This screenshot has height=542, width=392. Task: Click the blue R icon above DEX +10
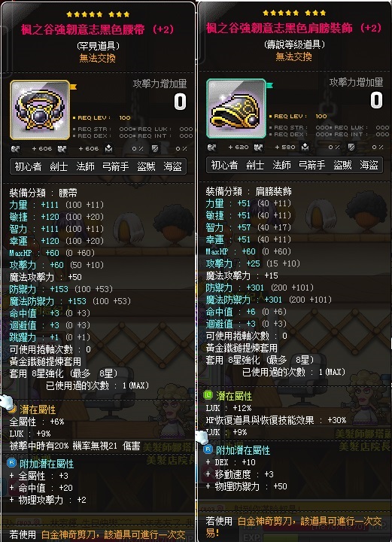point(208,449)
